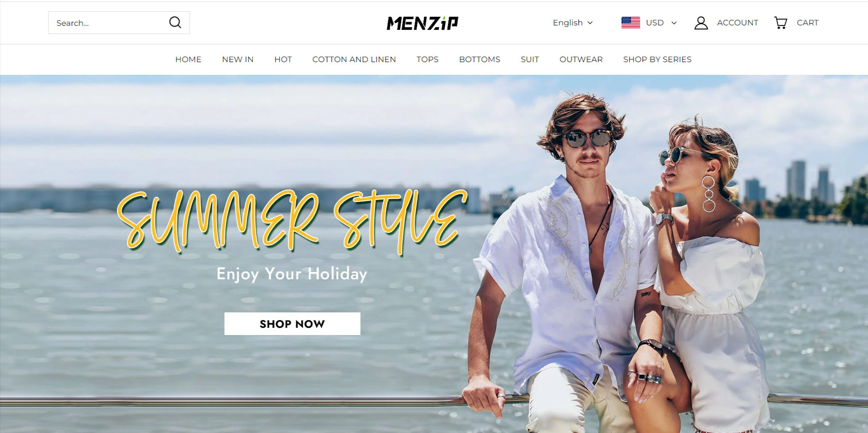Click the chevron next to English
This screenshot has width=868, height=433.
point(590,23)
